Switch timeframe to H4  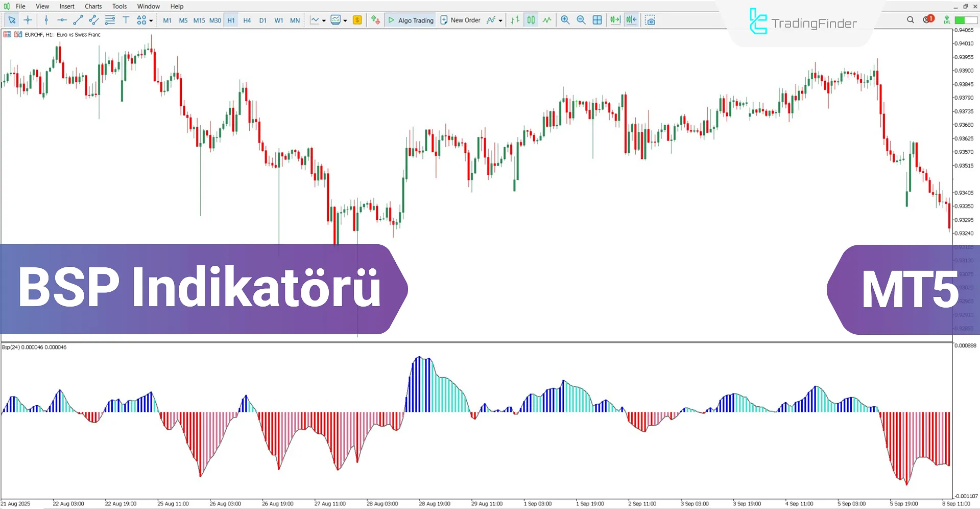(247, 20)
